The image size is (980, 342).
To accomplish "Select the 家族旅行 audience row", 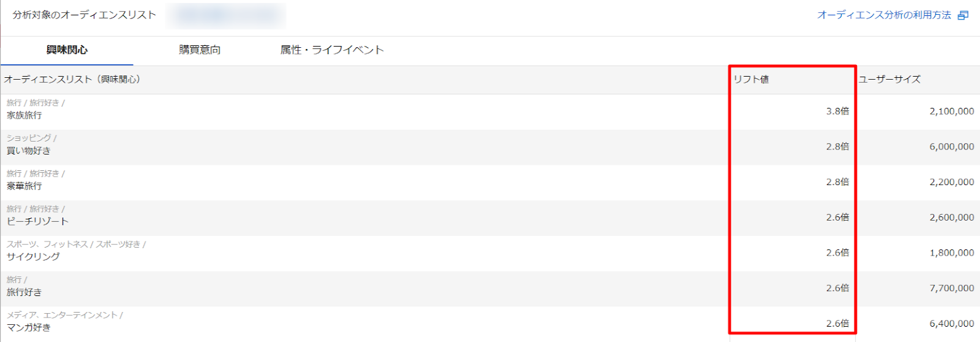I will pos(24,115).
